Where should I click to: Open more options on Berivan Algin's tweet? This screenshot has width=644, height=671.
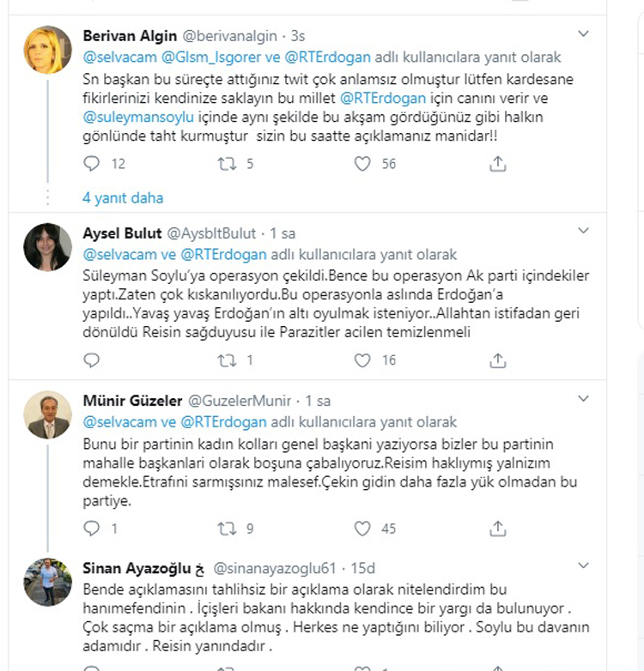pos(584,34)
